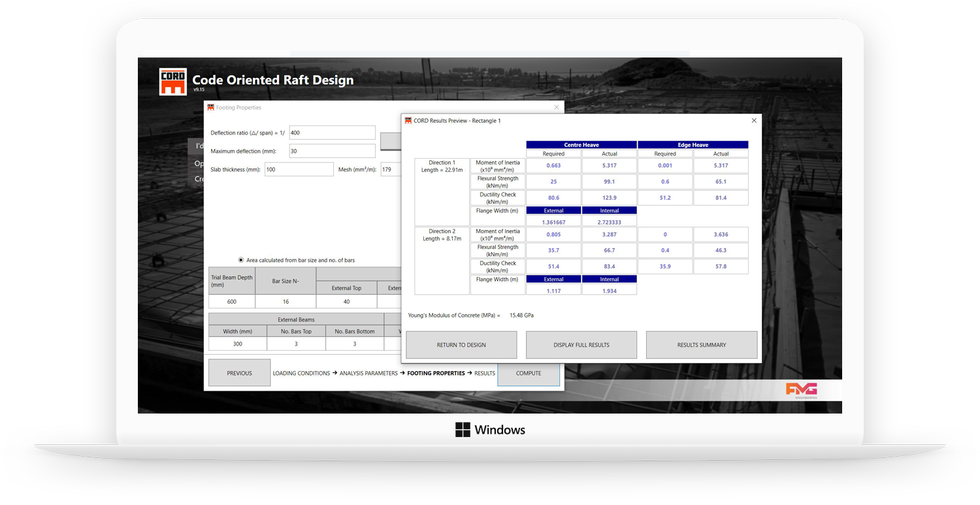
Task: Click the edge heave value 65.1
Action: 721,182
